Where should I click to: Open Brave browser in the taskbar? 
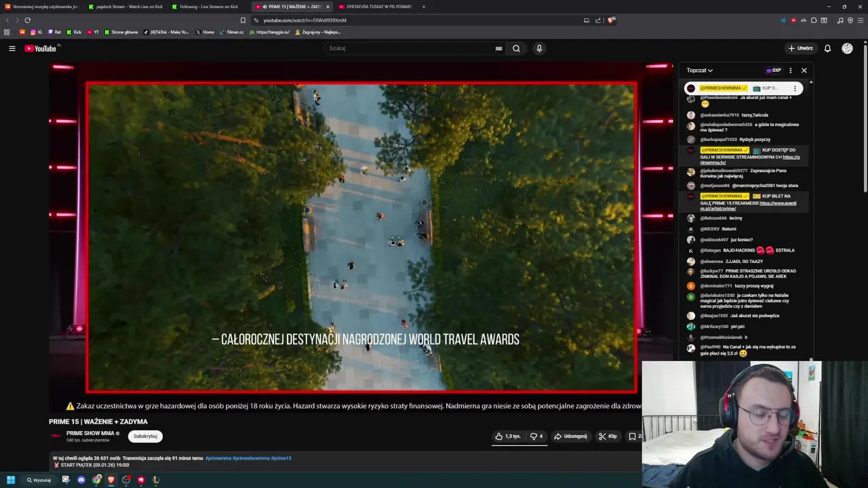click(111, 480)
